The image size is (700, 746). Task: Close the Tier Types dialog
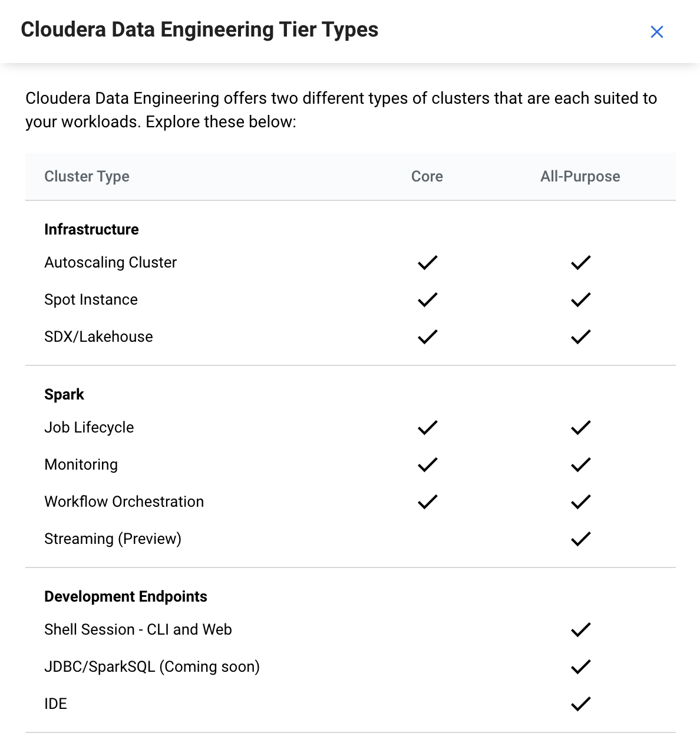pyautogui.click(x=656, y=32)
